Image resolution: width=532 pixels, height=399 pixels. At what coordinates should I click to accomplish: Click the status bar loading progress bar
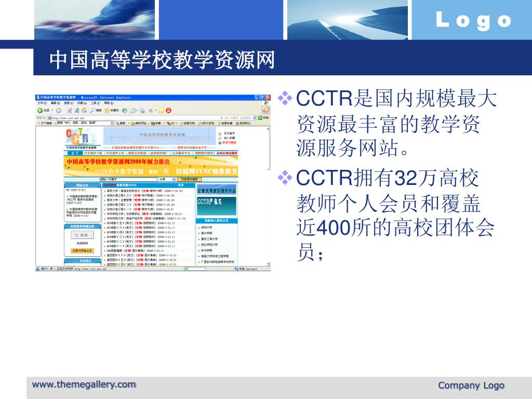(194, 269)
